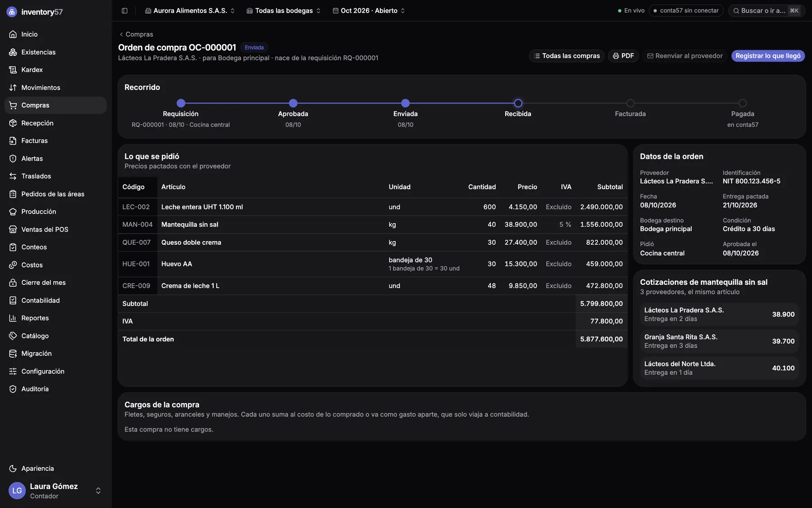Click the Cierre del mes lock icon
The image size is (812, 508).
(x=13, y=283)
